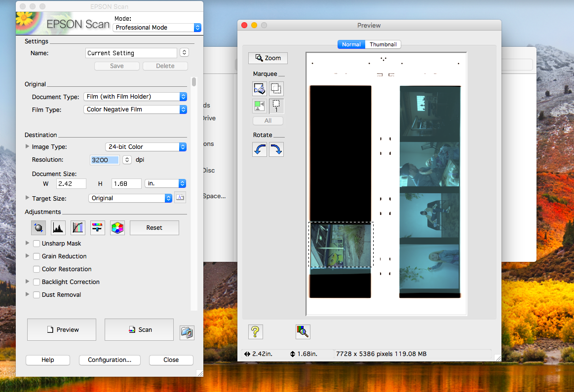
Task: Open the Tone Correction curve icon
Action: 78,227
